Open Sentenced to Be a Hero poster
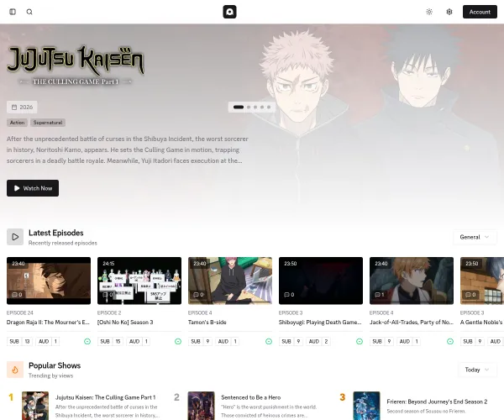This screenshot has height=420, width=504. click(202, 406)
